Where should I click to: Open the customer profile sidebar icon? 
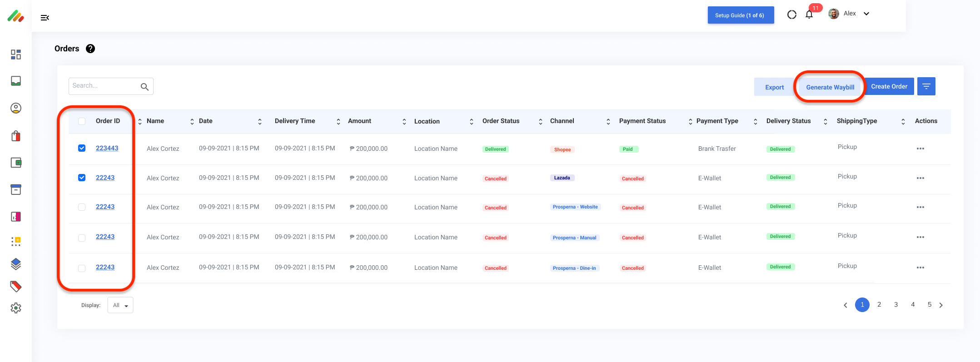coord(16,108)
